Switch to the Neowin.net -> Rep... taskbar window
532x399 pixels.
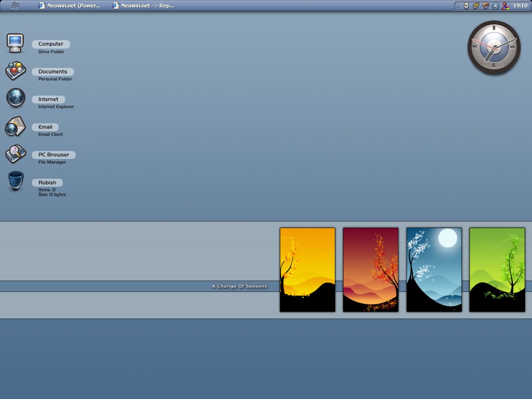point(143,6)
